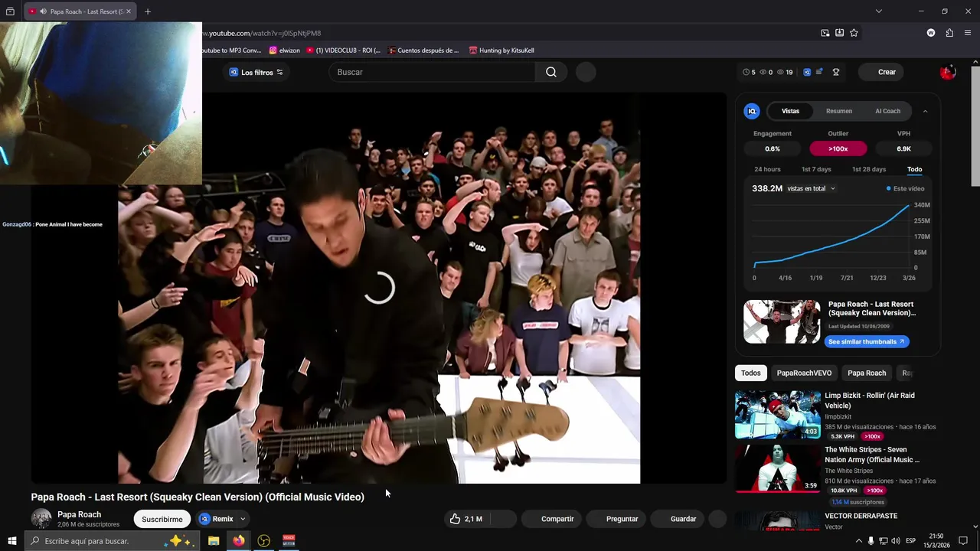This screenshot has height=551, width=980.
Task: Toggle the Este vídeo chart series
Action: click(906, 188)
